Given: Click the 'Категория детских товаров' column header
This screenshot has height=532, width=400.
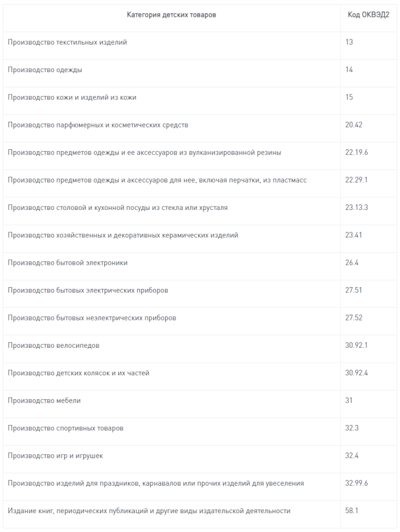Looking at the screenshot, I should click(171, 15).
